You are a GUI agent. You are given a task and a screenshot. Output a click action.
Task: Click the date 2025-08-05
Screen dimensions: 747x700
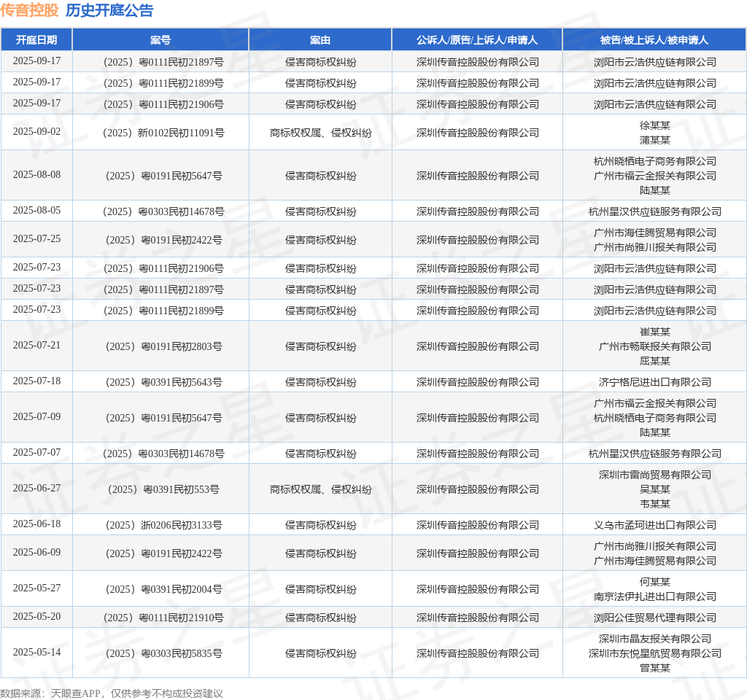(x=36, y=211)
